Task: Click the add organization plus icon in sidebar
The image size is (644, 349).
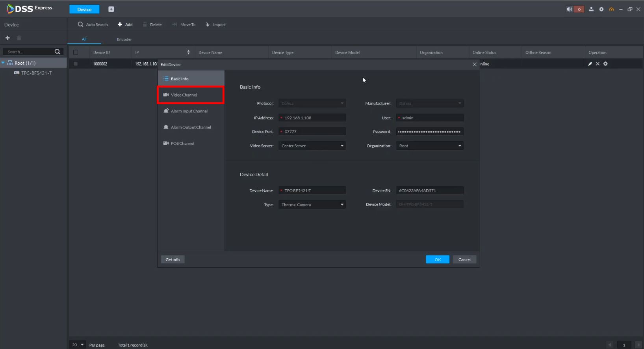Action: (x=7, y=38)
